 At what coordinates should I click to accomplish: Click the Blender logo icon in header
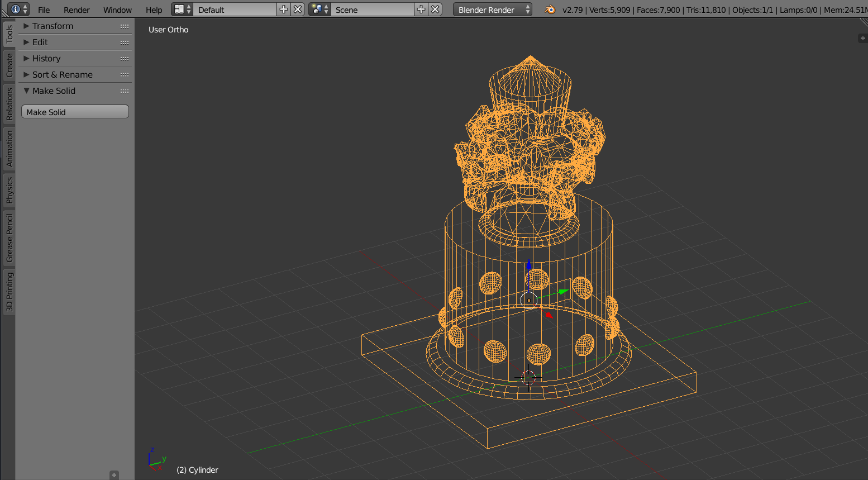pyautogui.click(x=550, y=9)
